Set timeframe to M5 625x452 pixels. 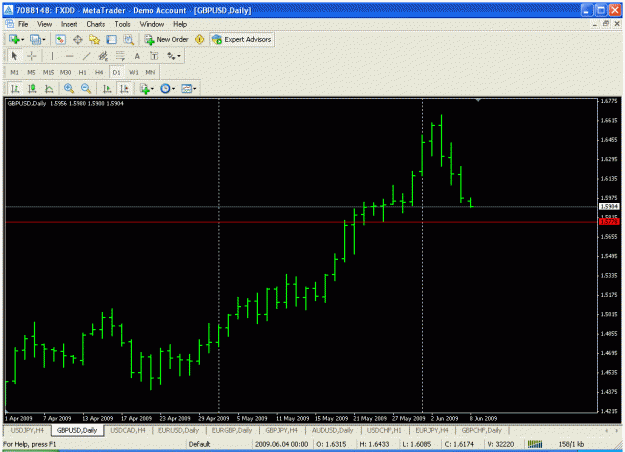[31, 73]
